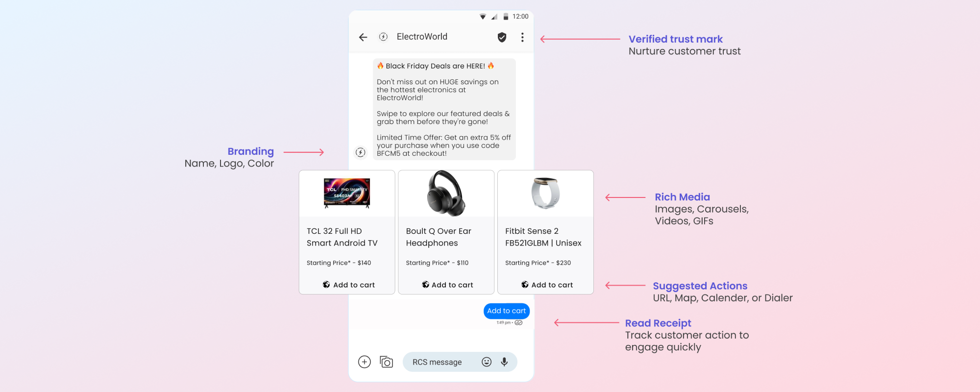
Task: Tap the verified shield badge
Action: tap(502, 37)
